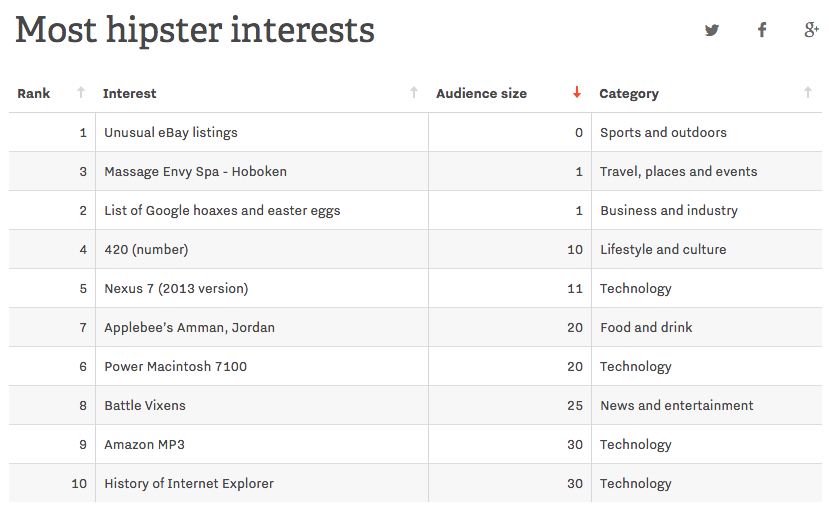The width and height of the screenshot is (829, 514).
Task: Select the Unusual eBay listings row
Action: [x=415, y=132]
